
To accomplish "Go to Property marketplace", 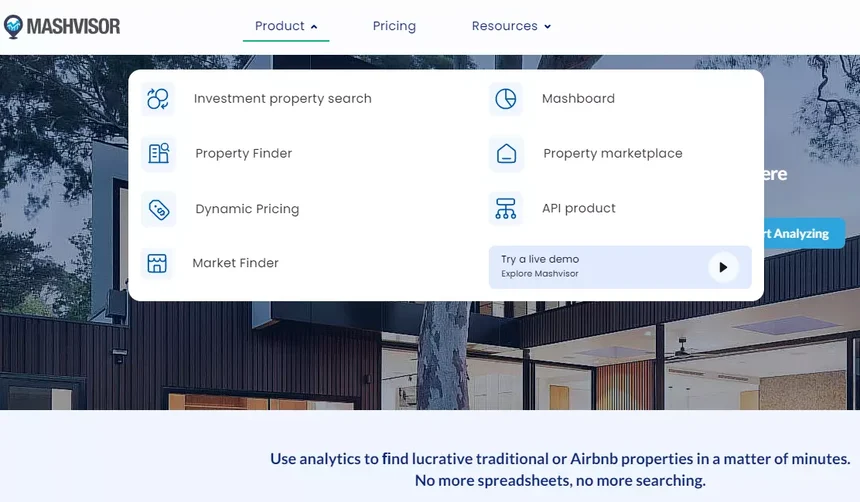I will 613,154.
